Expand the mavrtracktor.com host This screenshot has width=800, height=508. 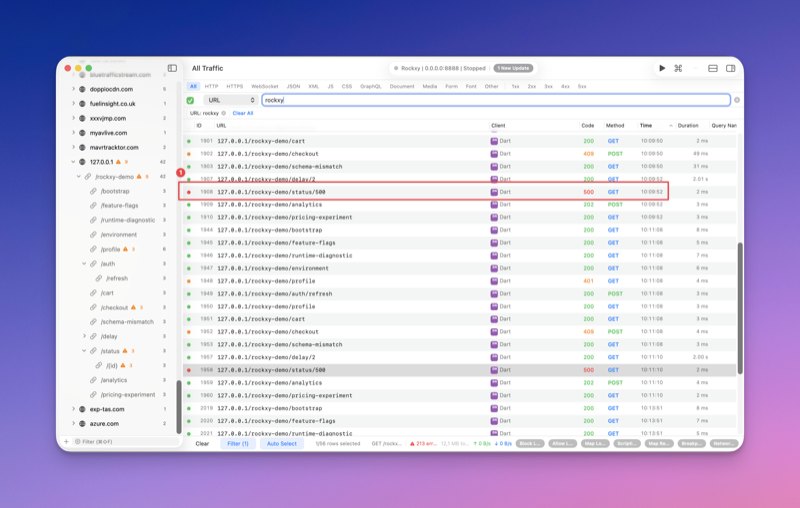click(x=73, y=147)
